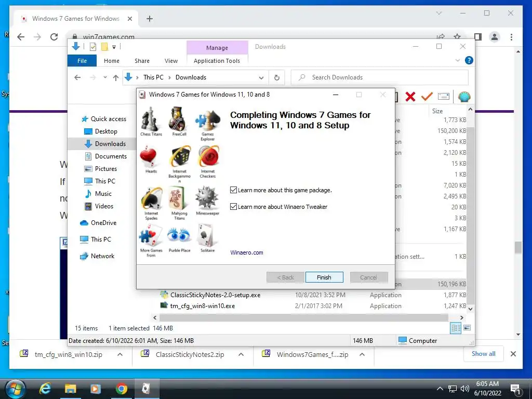Open the Windows Start button

15,389
